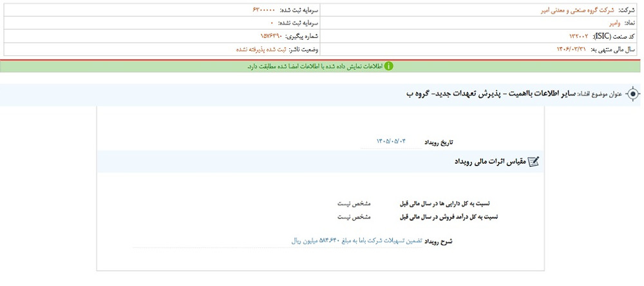
Task: Click the heading مقیاس اثرات مالی رویداد
Action: pos(489,162)
